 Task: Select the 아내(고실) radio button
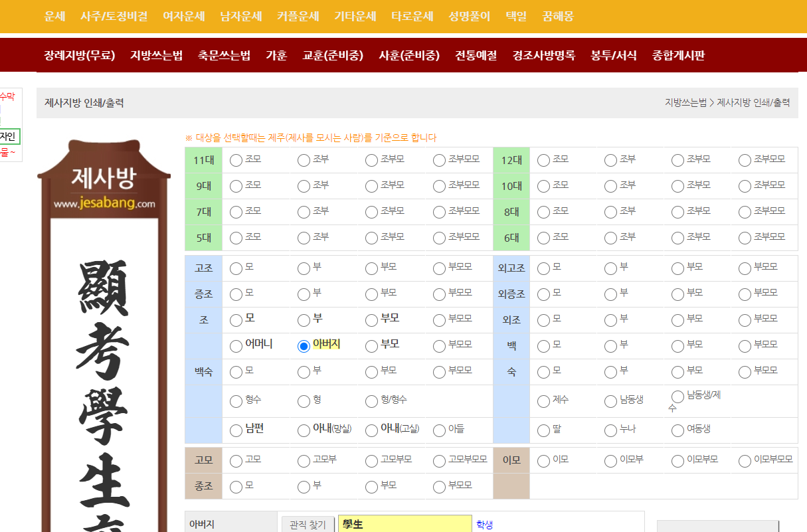(371, 430)
